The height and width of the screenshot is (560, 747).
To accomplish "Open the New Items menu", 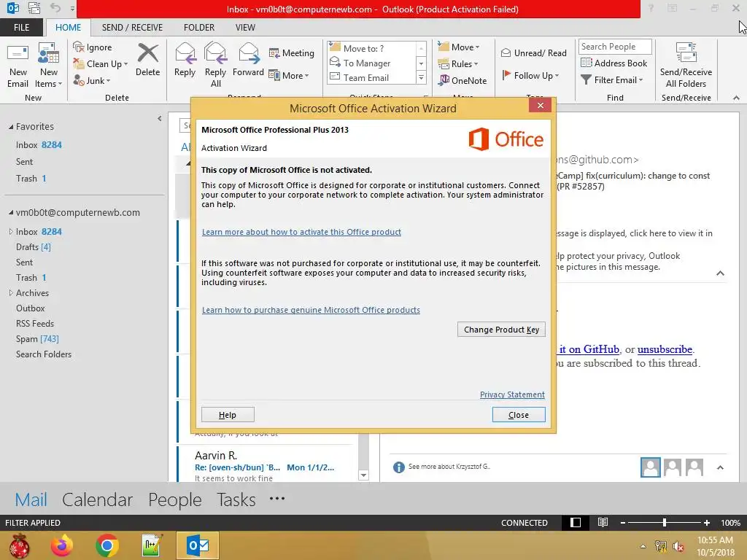I will (x=49, y=66).
